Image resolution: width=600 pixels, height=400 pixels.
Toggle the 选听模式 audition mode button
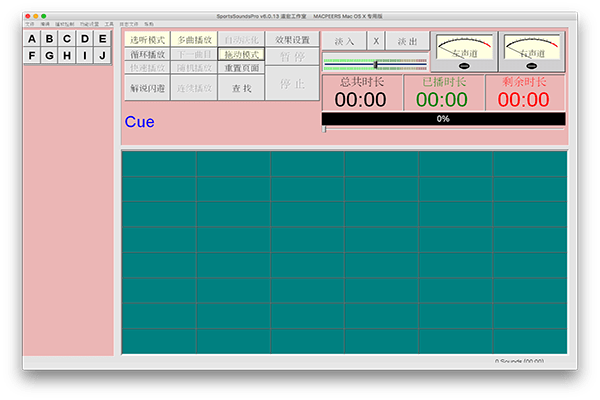tap(147, 40)
